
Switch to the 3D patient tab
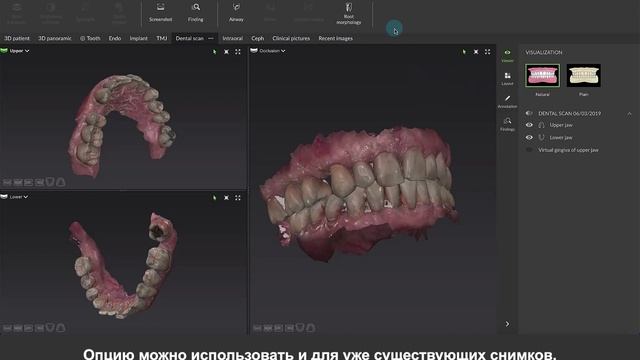(17, 38)
